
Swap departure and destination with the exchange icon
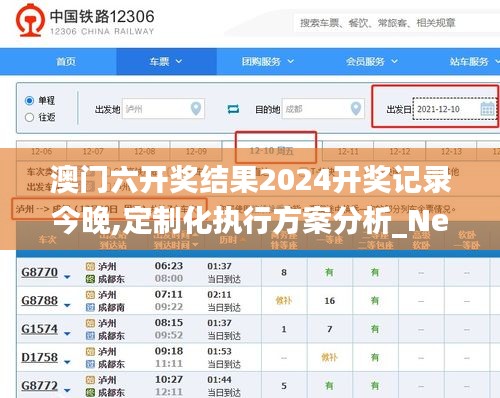coord(233,109)
